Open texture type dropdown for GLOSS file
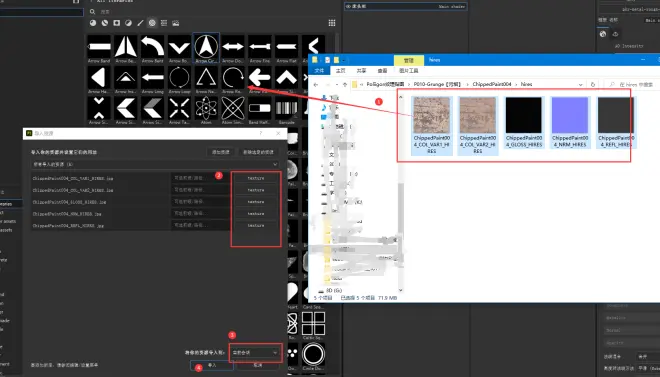The width and height of the screenshot is (660, 377). (x=256, y=202)
